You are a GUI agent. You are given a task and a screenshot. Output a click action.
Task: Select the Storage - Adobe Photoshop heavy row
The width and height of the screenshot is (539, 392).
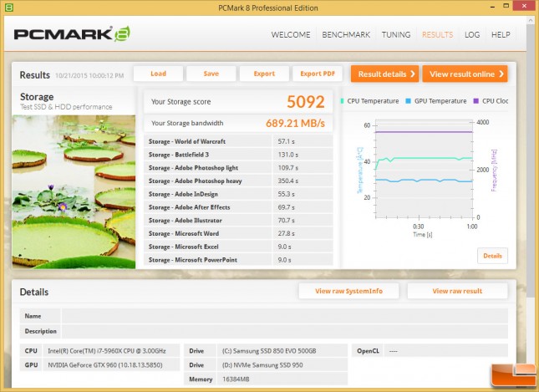pyautogui.click(x=238, y=181)
